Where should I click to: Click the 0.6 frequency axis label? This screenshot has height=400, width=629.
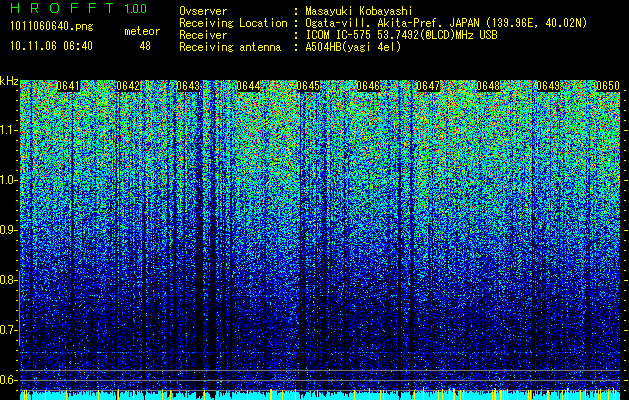(8, 380)
